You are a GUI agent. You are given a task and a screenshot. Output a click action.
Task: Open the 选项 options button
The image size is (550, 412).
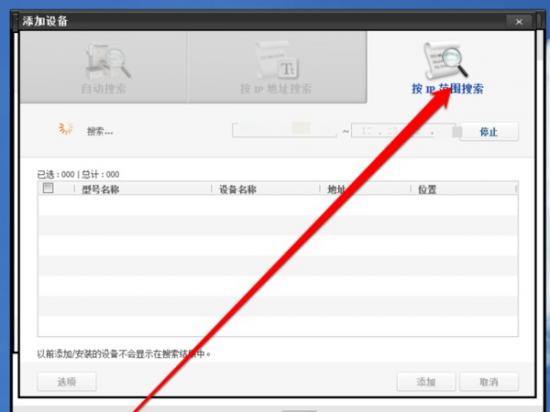[x=67, y=381]
